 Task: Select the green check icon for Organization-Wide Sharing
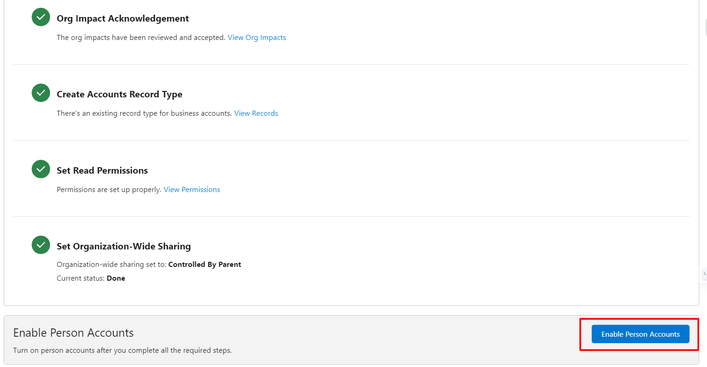41,245
